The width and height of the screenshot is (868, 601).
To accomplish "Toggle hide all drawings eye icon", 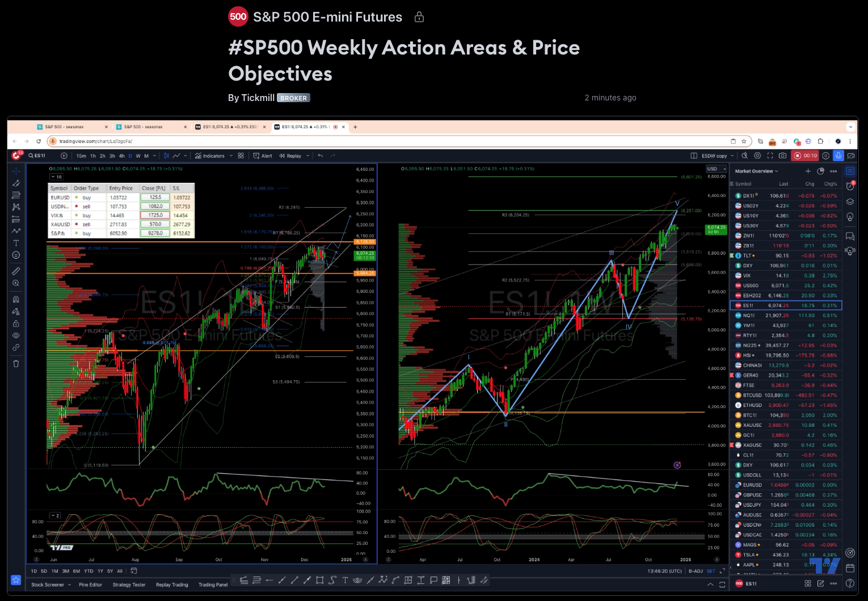I will [16, 335].
